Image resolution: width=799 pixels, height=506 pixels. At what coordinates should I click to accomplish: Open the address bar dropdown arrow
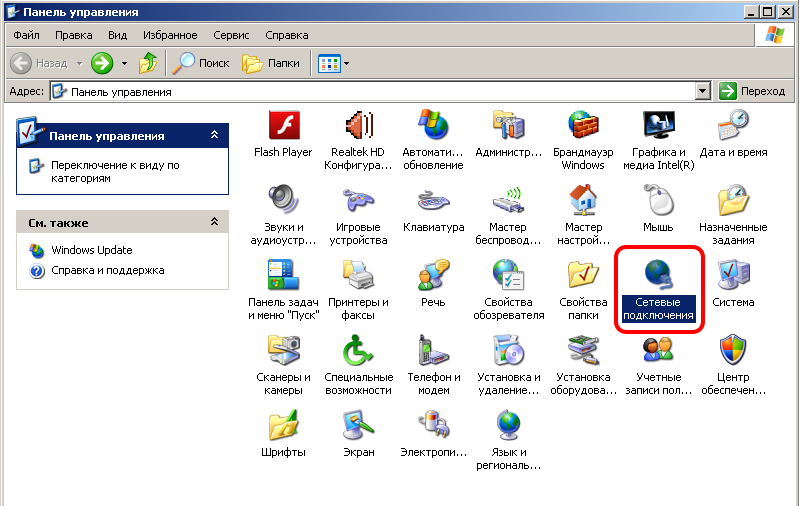coord(703,91)
